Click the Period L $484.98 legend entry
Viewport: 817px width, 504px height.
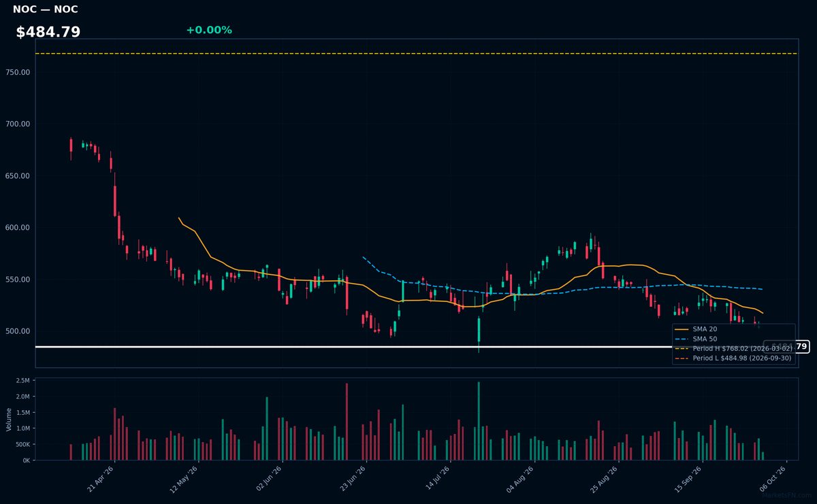coord(733,358)
